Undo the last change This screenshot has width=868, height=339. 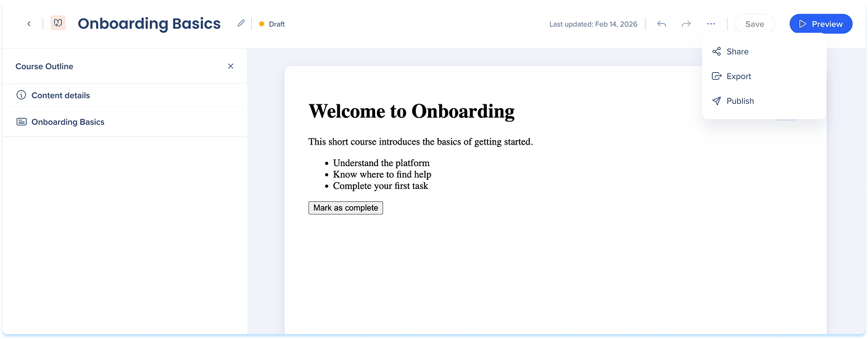pyautogui.click(x=661, y=24)
